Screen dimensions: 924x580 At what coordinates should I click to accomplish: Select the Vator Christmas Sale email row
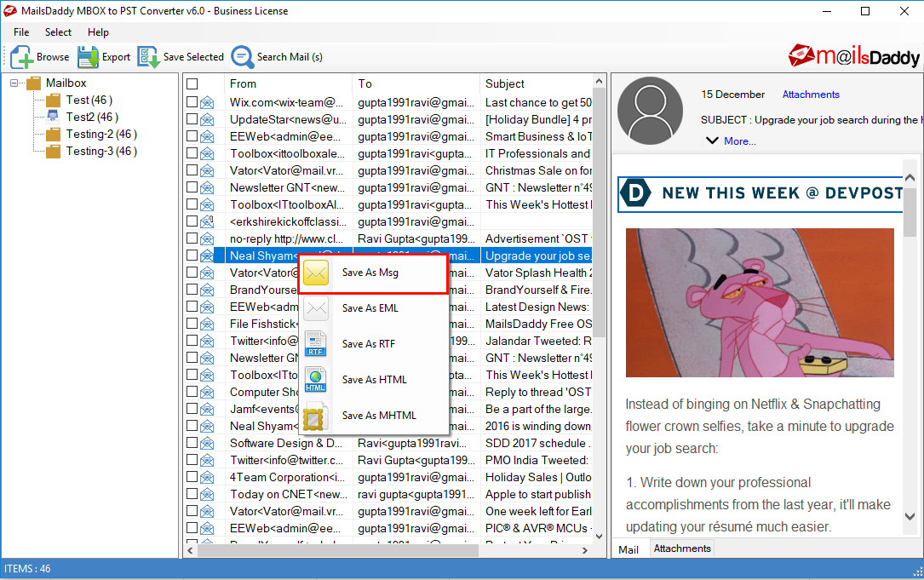point(389,170)
